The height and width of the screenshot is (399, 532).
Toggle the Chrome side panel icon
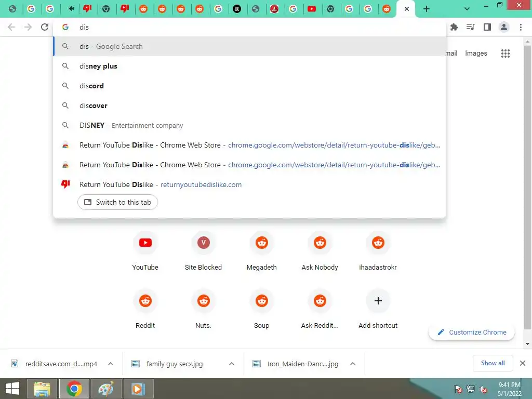point(487,27)
